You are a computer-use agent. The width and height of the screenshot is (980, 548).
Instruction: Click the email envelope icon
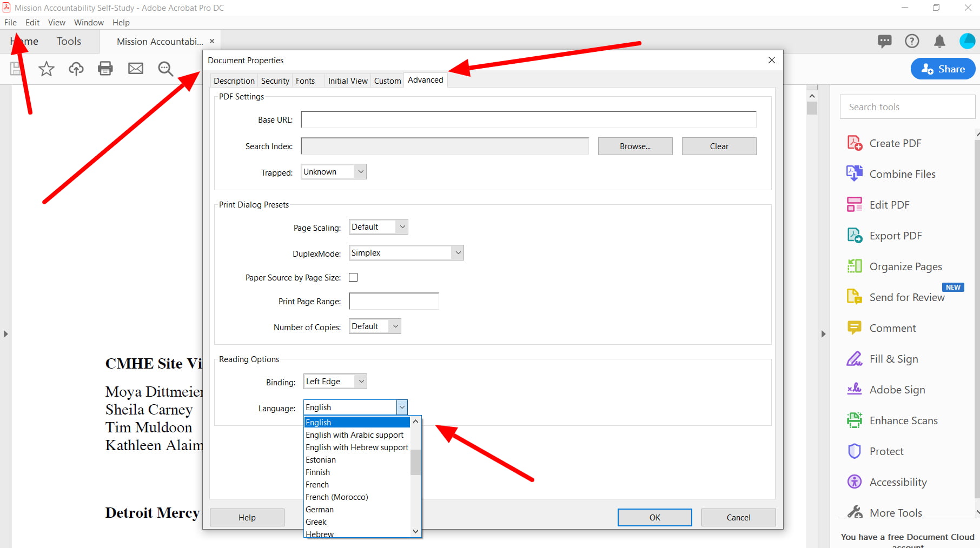[x=136, y=68]
